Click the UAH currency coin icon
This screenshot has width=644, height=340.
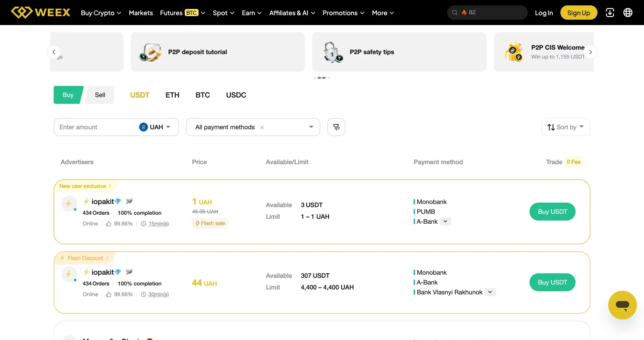(143, 127)
